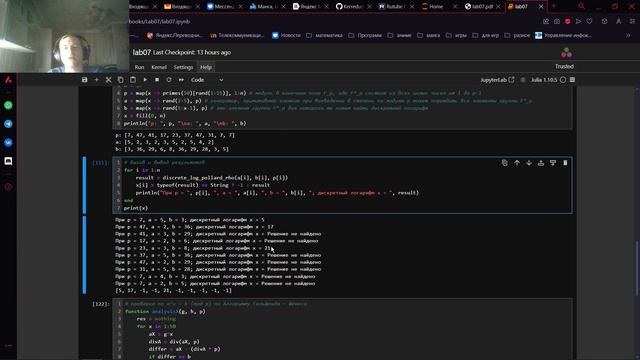640x360 pixels.
Task: Click the heart bookmark icon in address bar
Action: (x=589, y=21)
